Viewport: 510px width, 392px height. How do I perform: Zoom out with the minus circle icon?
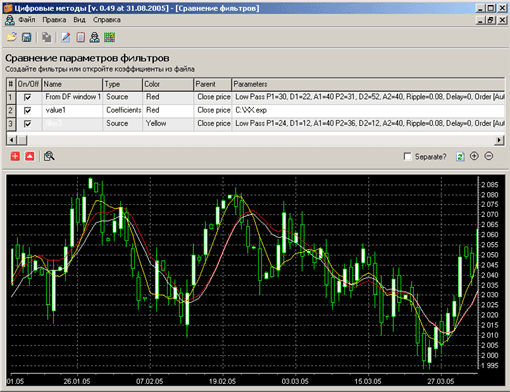tap(489, 156)
